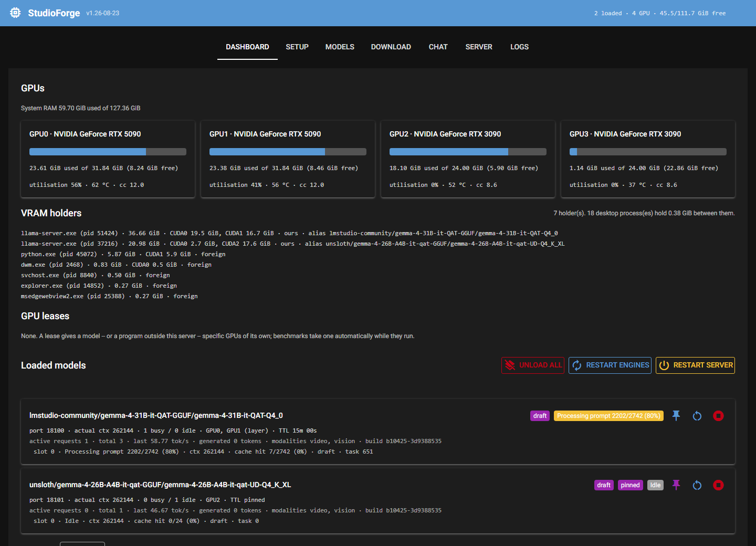The image size is (756, 546).
Task: Click the version label v1.26-08-23
Action: (x=103, y=13)
